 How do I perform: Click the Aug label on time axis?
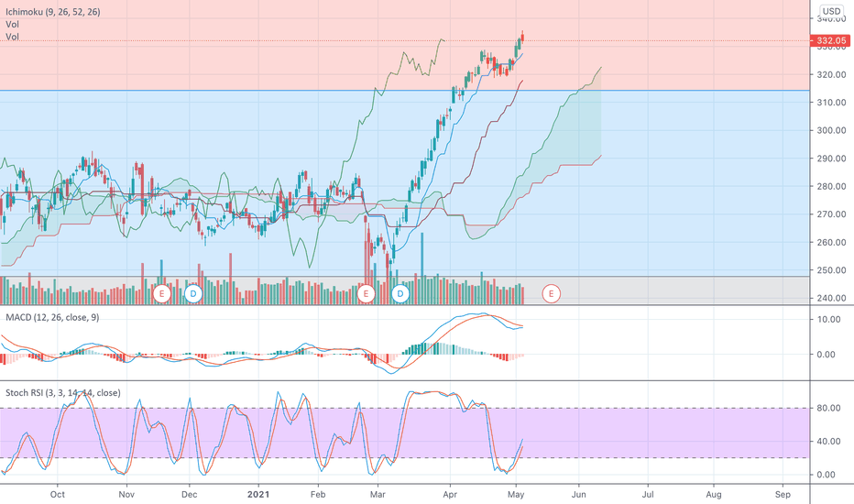coord(714,494)
